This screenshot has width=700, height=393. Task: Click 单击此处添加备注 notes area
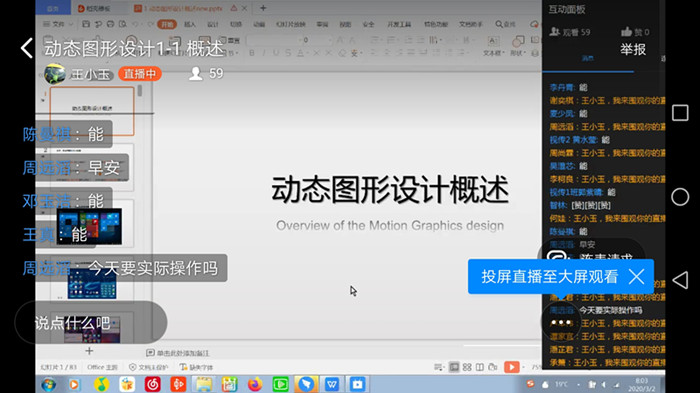[178, 353]
